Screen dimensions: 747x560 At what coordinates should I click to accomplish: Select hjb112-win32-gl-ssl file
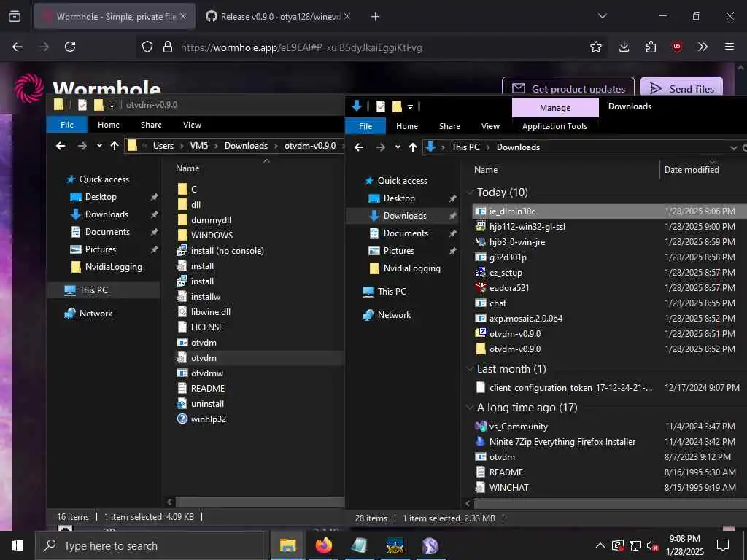[x=527, y=227]
